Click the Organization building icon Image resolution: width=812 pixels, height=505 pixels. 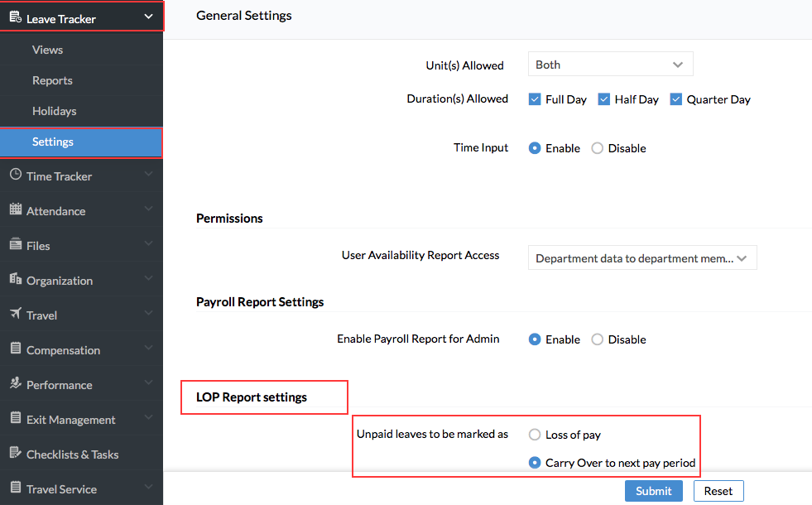[x=16, y=279]
